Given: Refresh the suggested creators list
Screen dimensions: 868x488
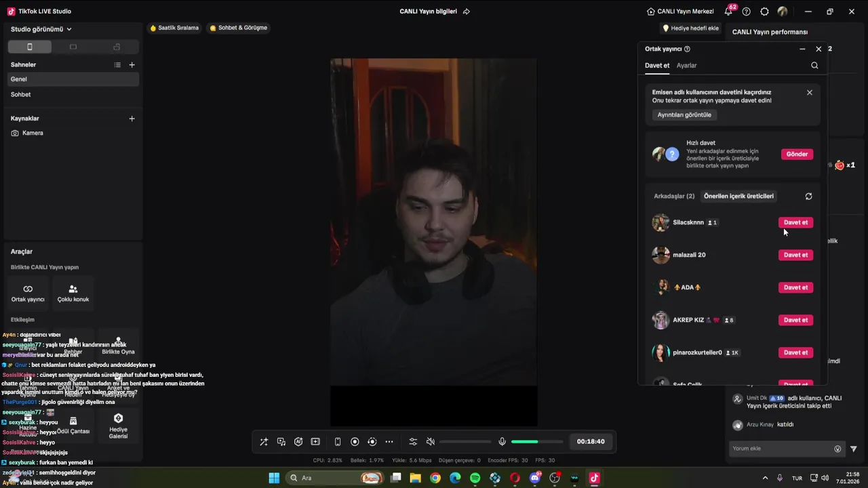Looking at the screenshot, I should pyautogui.click(x=808, y=197).
